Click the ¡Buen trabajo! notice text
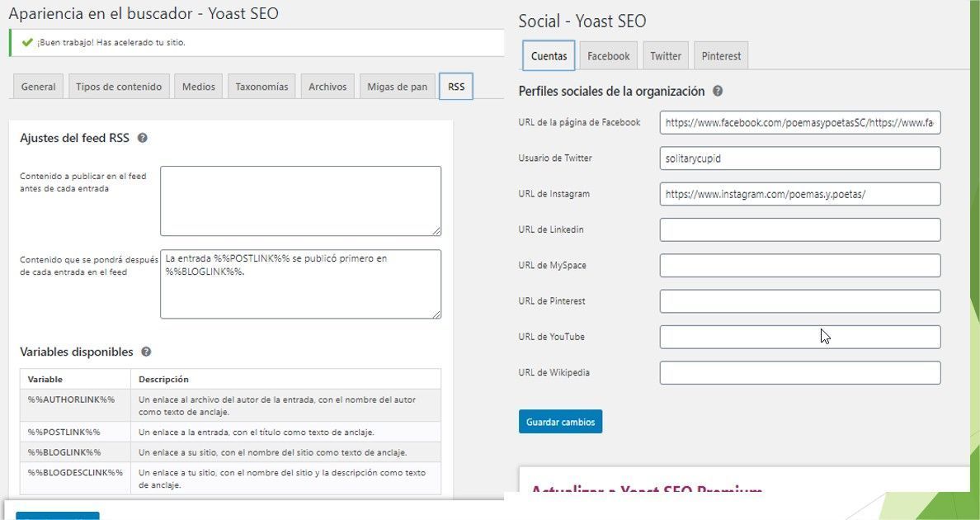Image resolution: width=980 pixels, height=520 pixels. [111, 42]
